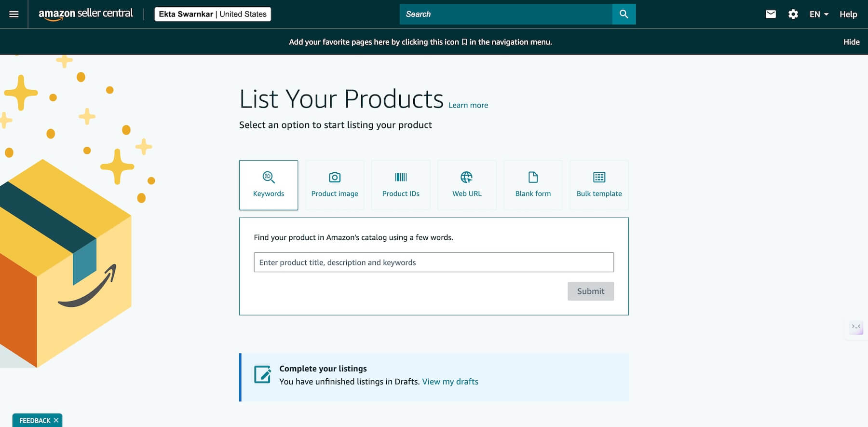Close the Feedback tab with X
Screen dimensions: 868x427
coord(56,420)
